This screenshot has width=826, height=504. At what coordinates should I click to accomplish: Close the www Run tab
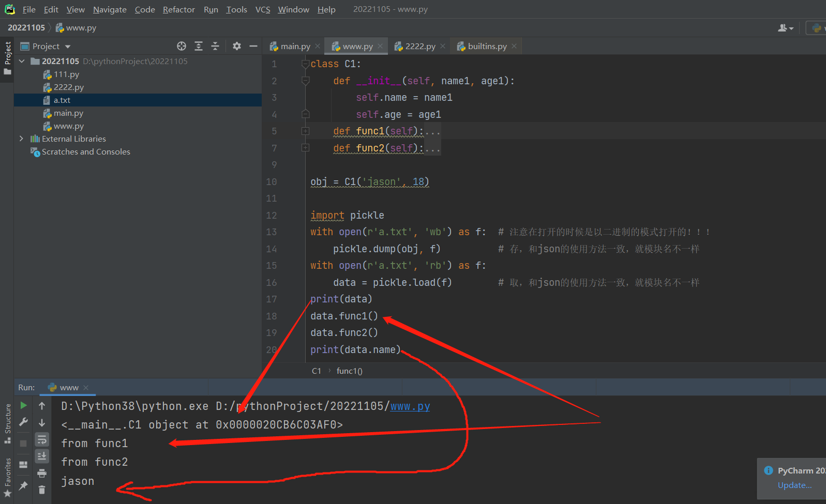[86, 388]
